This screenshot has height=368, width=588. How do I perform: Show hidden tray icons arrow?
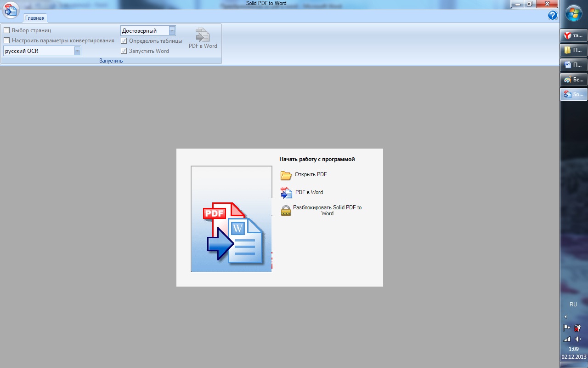pyautogui.click(x=565, y=316)
